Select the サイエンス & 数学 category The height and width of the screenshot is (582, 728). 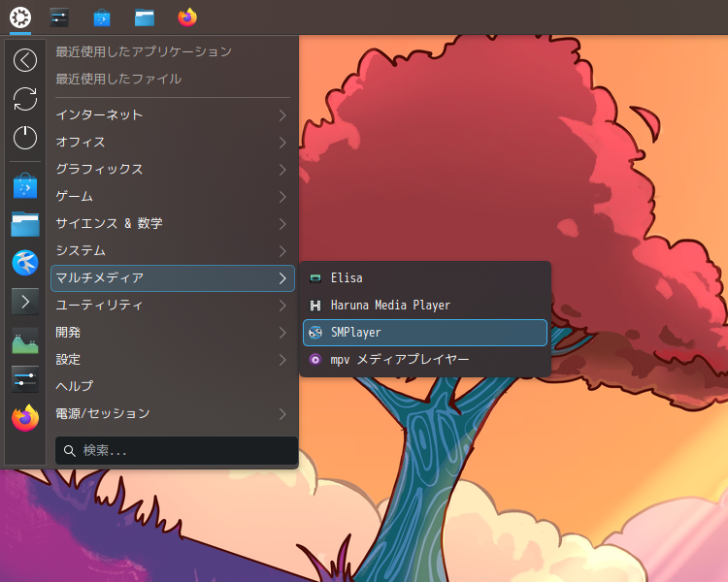(172, 224)
